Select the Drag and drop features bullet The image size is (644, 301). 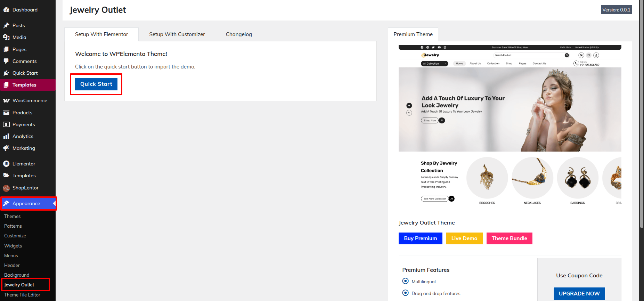[405, 293]
